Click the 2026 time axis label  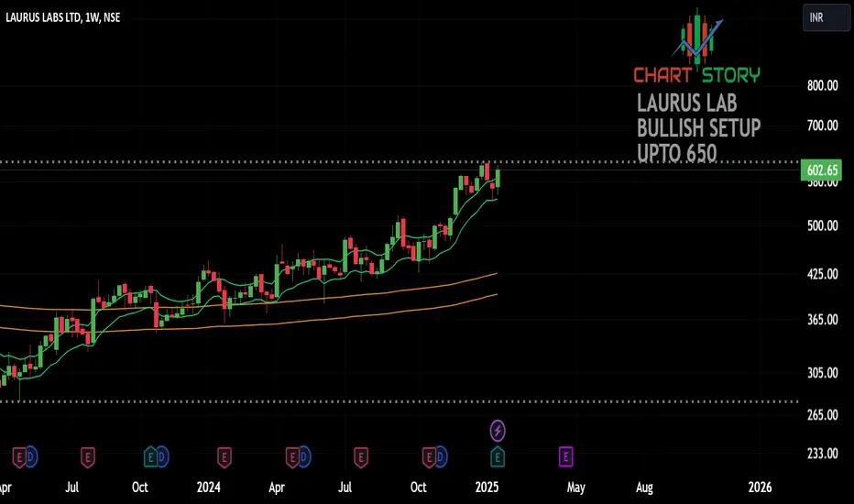760,488
